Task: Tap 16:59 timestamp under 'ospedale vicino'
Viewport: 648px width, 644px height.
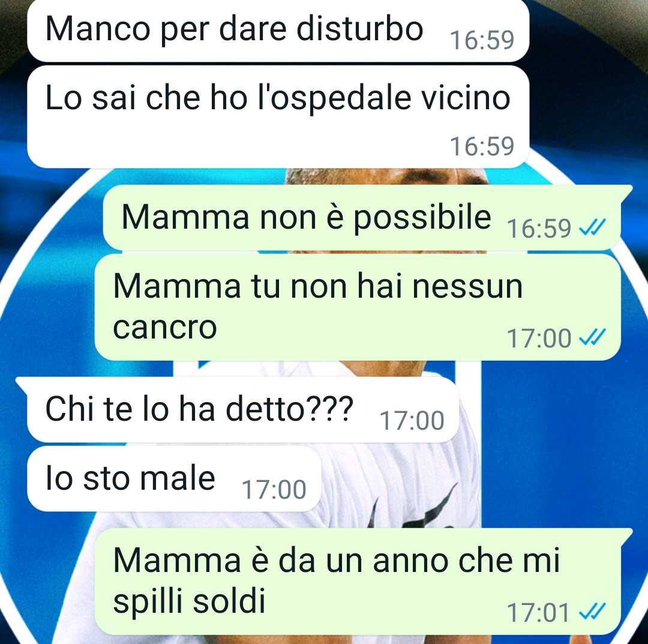Action: click(x=482, y=146)
